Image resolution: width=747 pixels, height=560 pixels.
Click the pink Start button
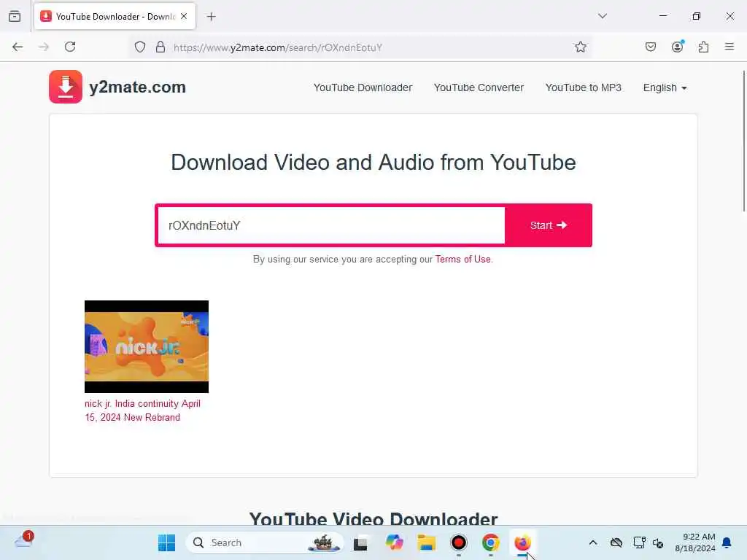(x=549, y=225)
